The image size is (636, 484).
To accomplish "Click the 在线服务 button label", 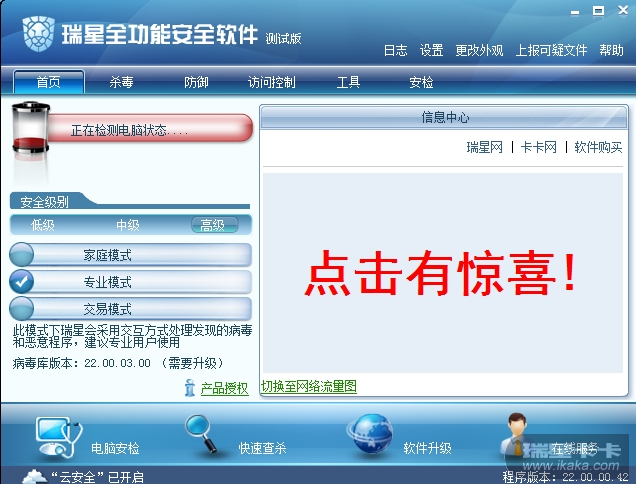I will pyautogui.click(x=574, y=448).
